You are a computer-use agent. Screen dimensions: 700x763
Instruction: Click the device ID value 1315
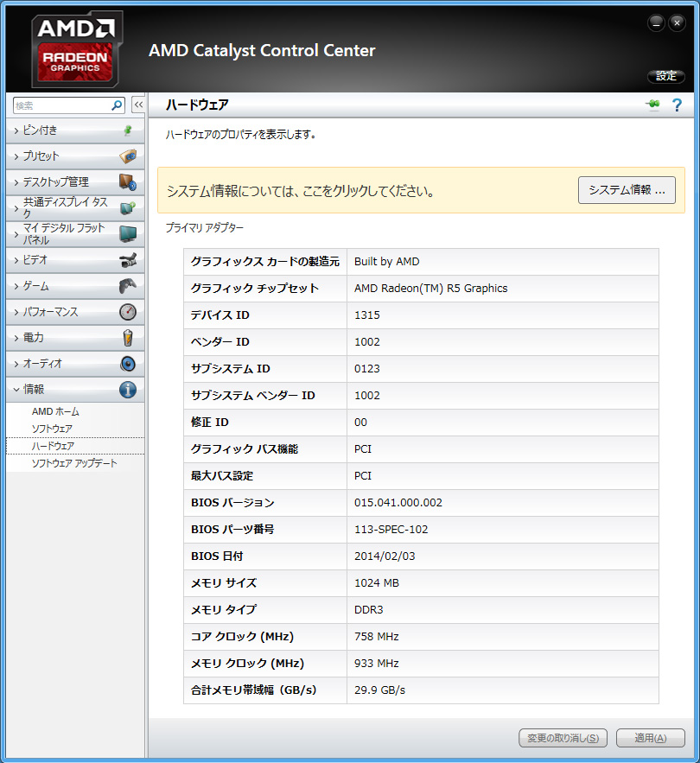(367, 315)
